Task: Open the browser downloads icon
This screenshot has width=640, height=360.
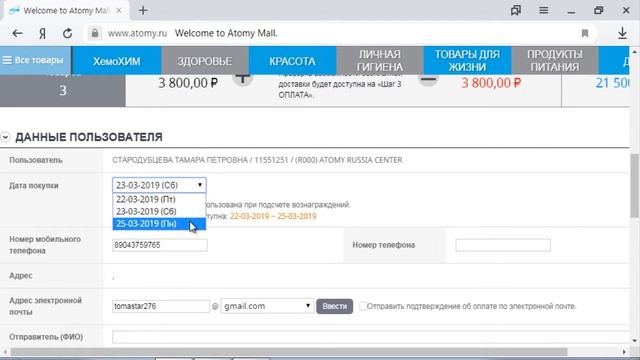Action: click(x=622, y=33)
